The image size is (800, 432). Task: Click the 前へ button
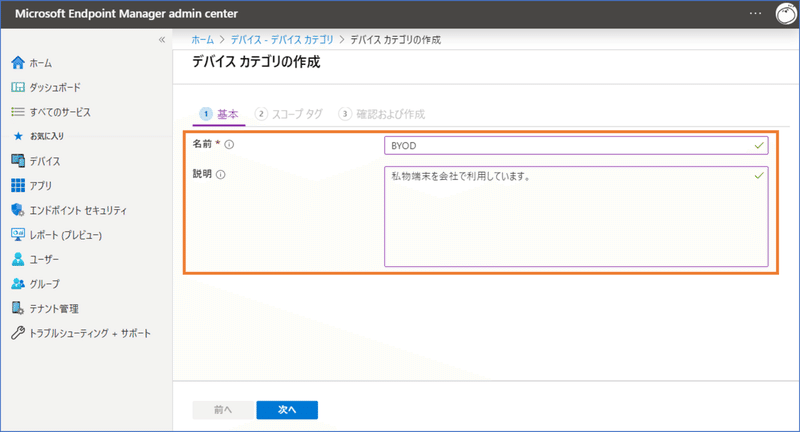[223, 410]
